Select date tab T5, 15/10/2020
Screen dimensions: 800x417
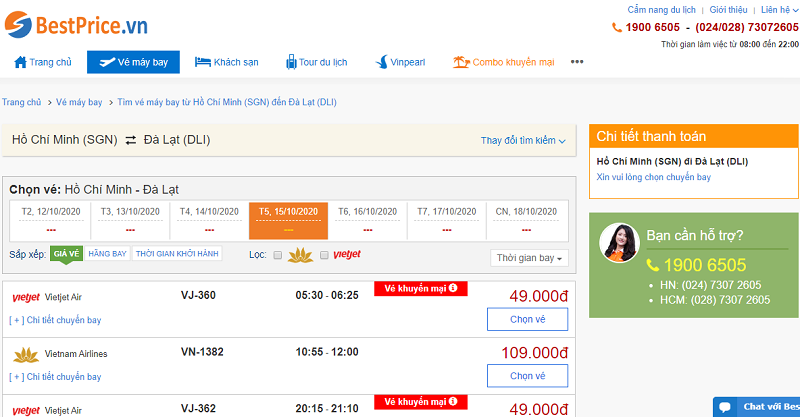[x=288, y=221]
